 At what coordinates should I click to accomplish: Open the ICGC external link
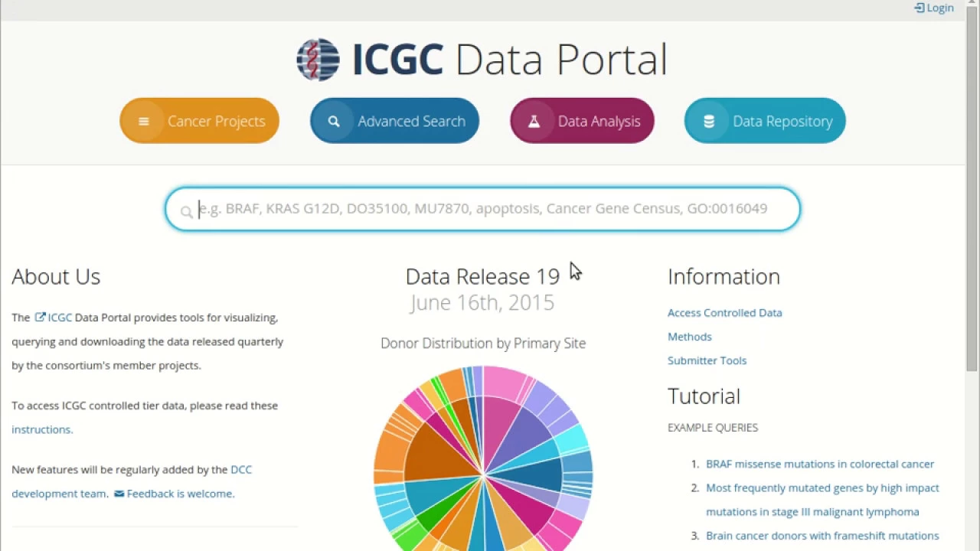click(x=54, y=317)
